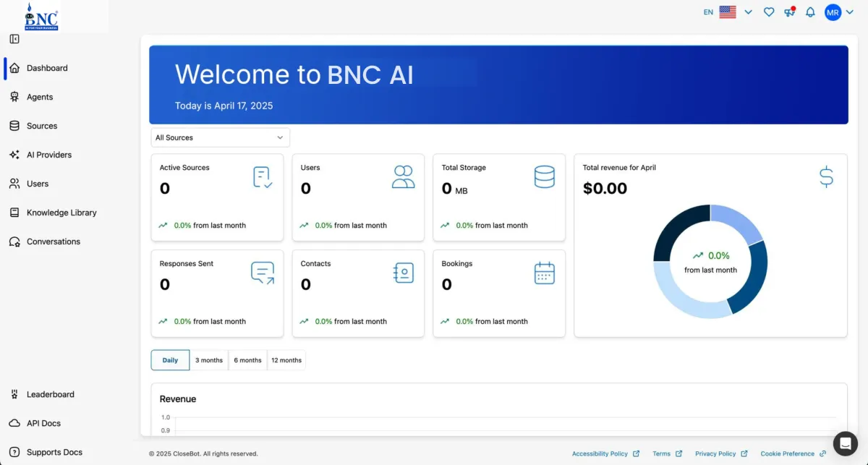Screen dimensions: 868x465
Task: Click the Responses Sent card title
Action: click(187, 264)
